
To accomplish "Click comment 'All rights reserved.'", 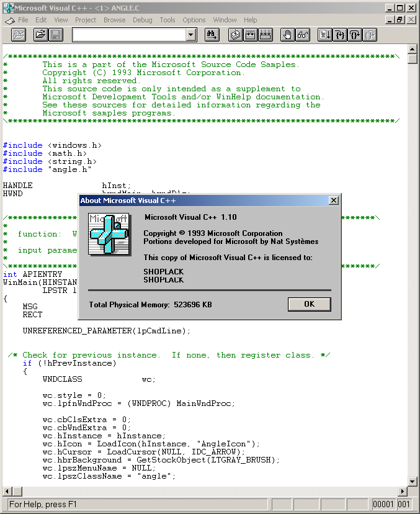I will (91, 81).
